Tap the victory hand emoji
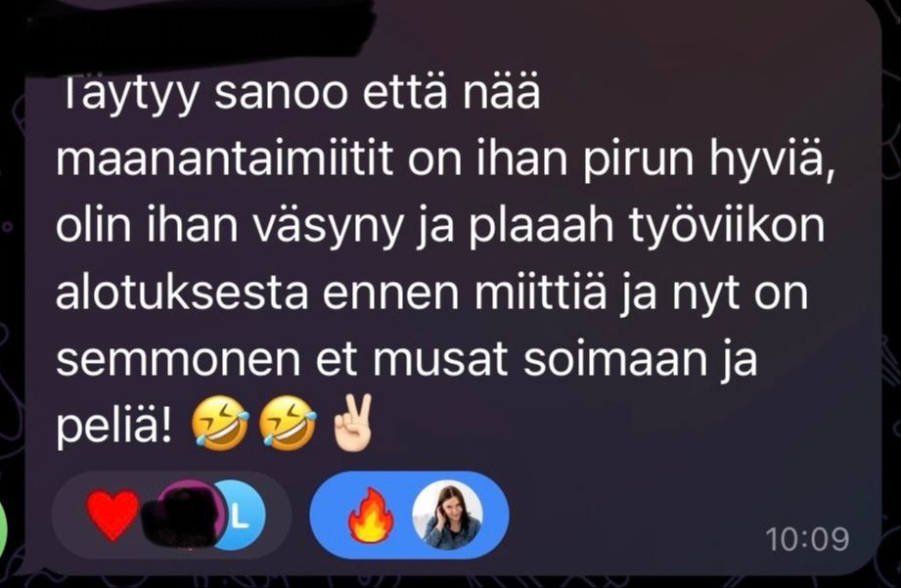 353,423
